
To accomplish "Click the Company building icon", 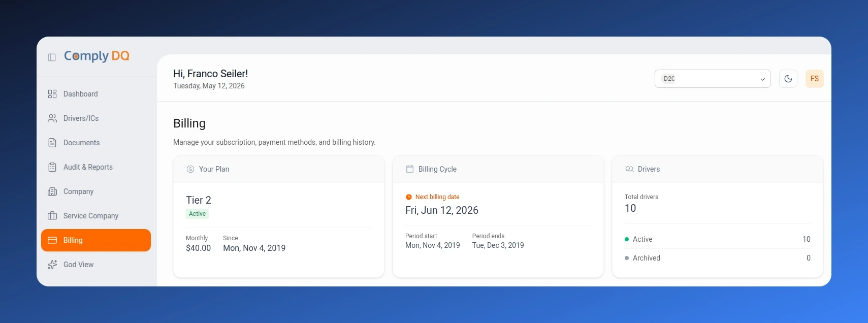I will click(52, 191).
